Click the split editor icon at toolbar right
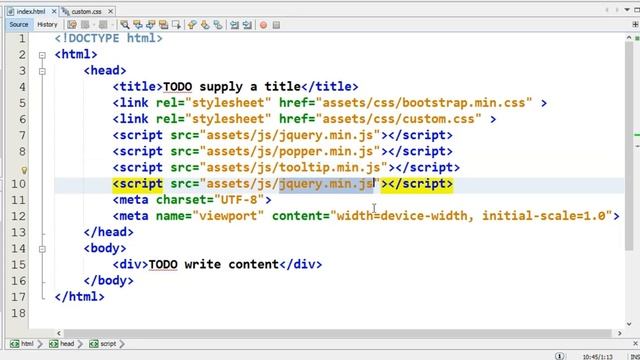This screenshot has width=640, height=360. [x=636, y=25]
